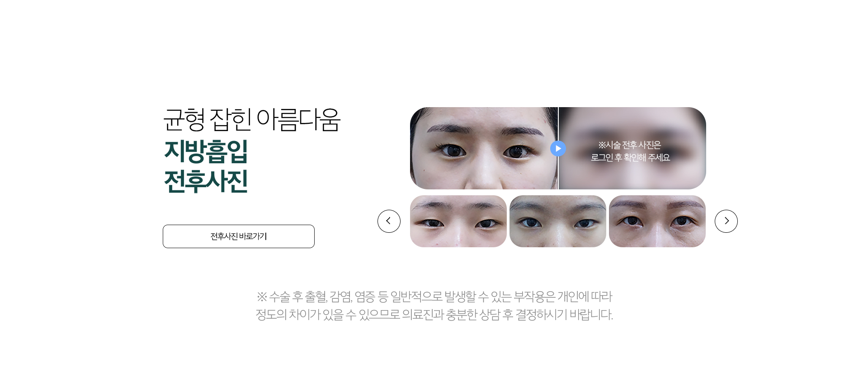Click the blurred after photo panel
868x391 pixels.
tap(632, 148)
